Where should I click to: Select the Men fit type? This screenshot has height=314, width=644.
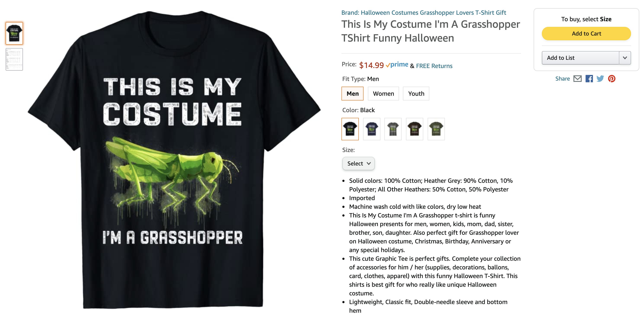(353, 94)
